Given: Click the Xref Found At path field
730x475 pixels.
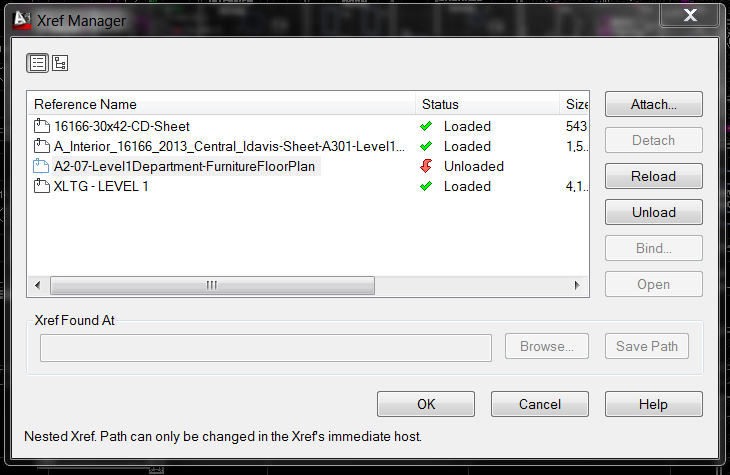Looking at the screenshot, I should [266, 347].
